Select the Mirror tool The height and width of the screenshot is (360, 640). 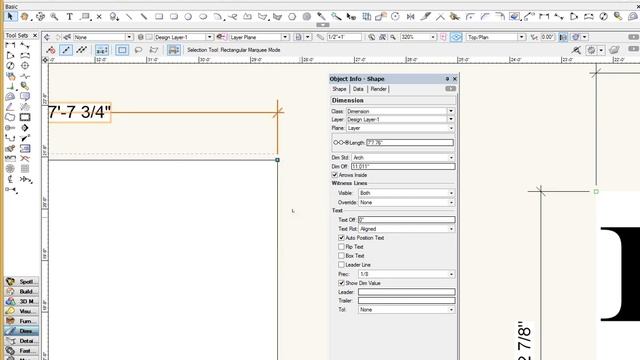tap(411, 16)
